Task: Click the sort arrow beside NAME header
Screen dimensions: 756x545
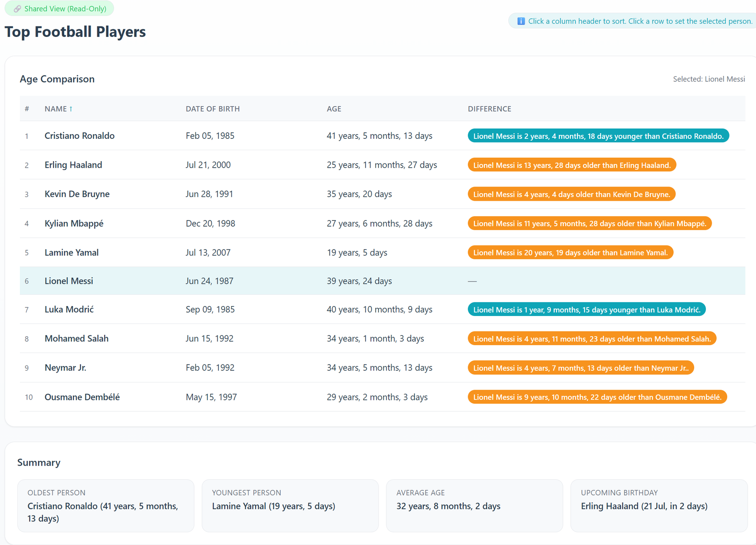Action: [71, 109]
